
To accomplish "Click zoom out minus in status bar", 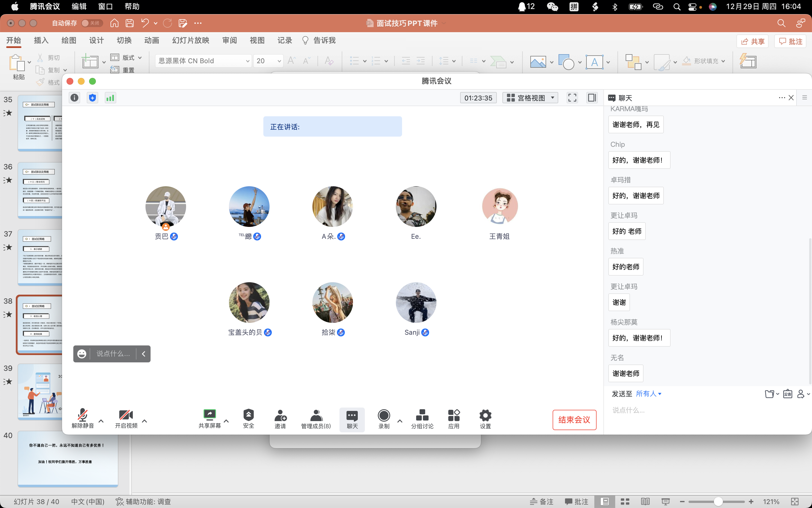I will [x=682, y=502].
